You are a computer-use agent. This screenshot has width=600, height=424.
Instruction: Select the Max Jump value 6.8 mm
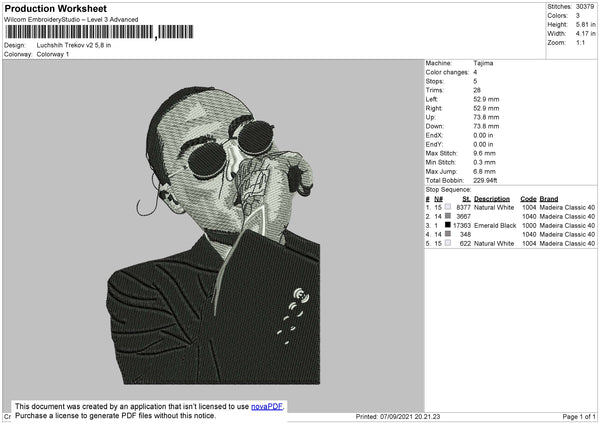pos(484,171)
